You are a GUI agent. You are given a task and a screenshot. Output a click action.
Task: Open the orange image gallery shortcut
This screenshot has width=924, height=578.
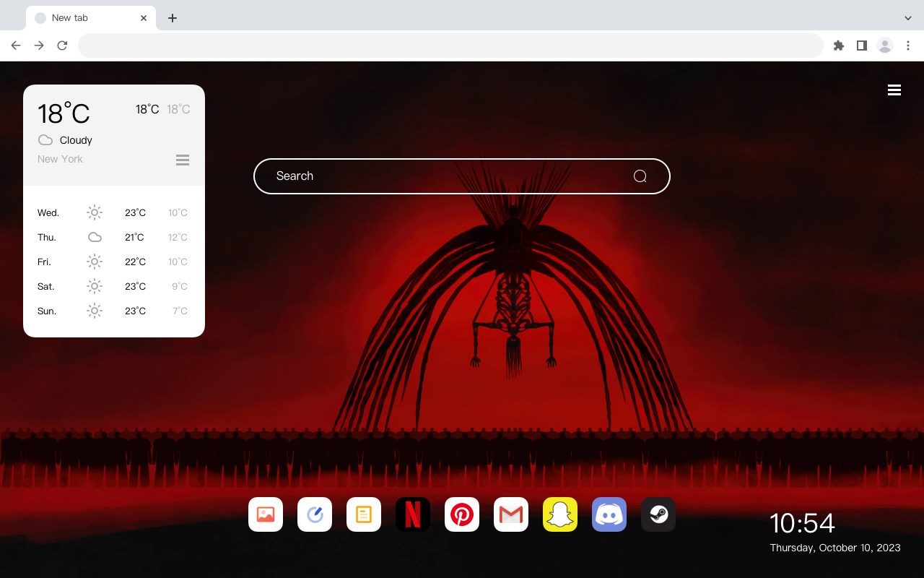pos(266,514)
